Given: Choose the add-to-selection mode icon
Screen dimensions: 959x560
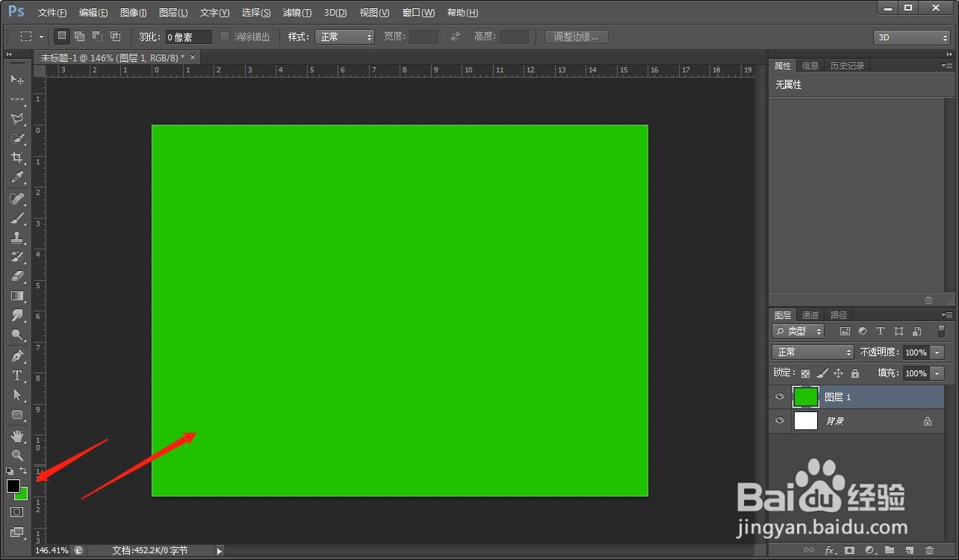Looking at the screenshot, I should pyautogui.click(x=79, y=36).
